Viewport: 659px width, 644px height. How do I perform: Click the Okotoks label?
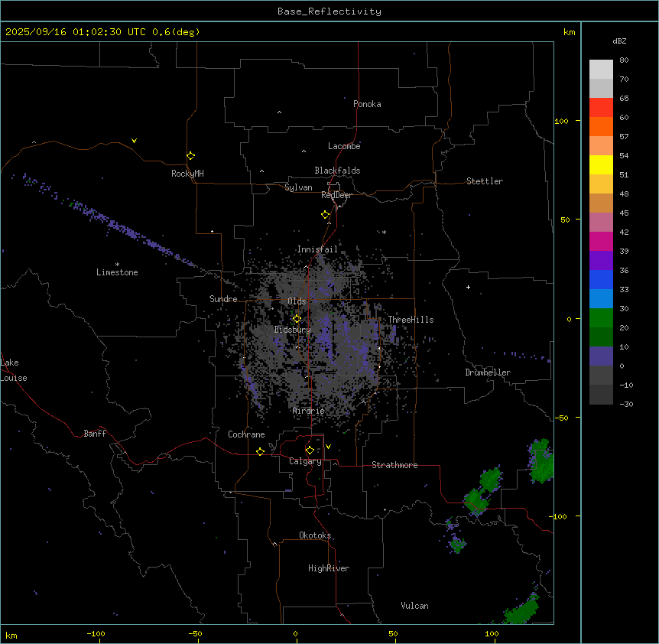315,535
